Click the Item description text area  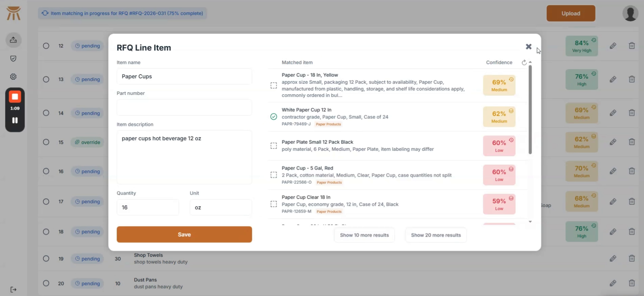(184, 157)
